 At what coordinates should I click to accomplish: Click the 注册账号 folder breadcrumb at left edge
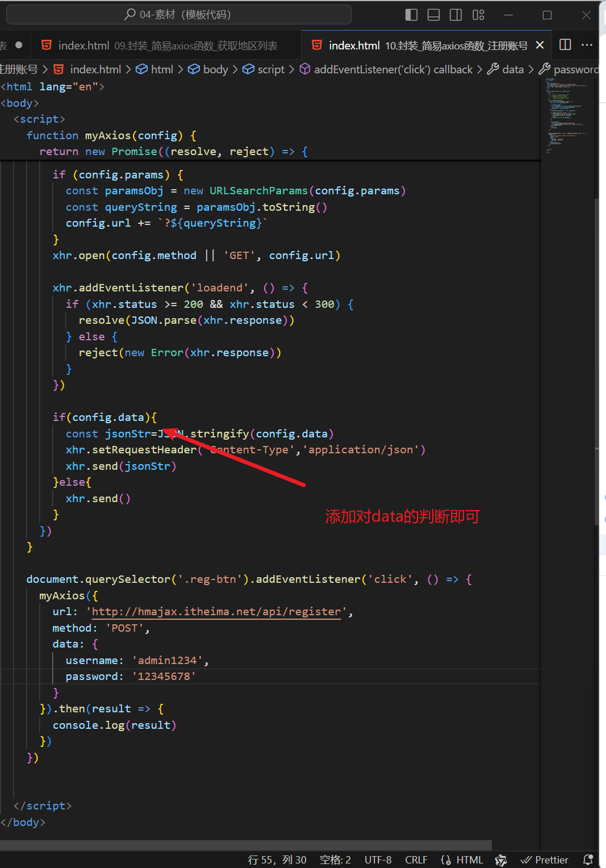pos(19,69)
